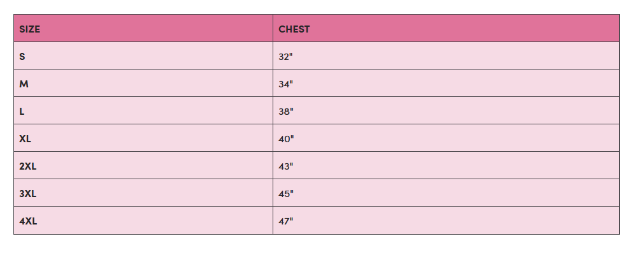Select the L size cell
The height and width of the screenshot is (257, 644).
point(22,112)
